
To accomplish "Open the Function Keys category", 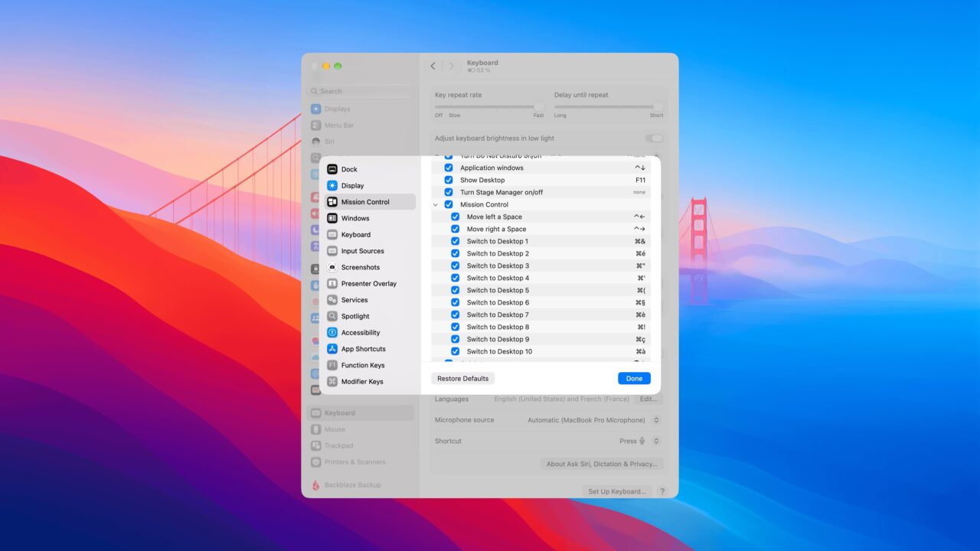I will click(368, 365).
